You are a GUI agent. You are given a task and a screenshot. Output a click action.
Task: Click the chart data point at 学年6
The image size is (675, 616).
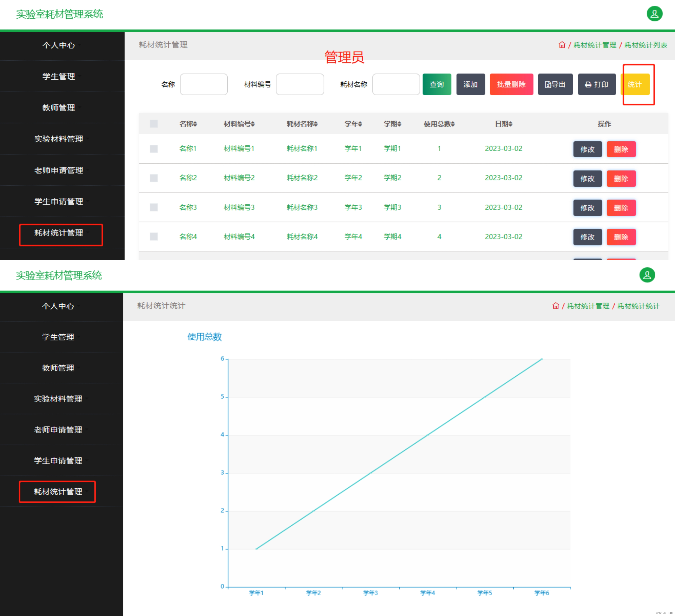541,359
